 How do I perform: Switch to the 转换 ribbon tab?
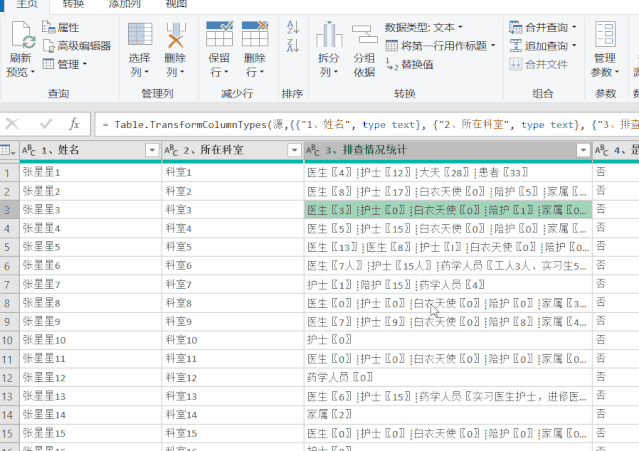[73, 4]
